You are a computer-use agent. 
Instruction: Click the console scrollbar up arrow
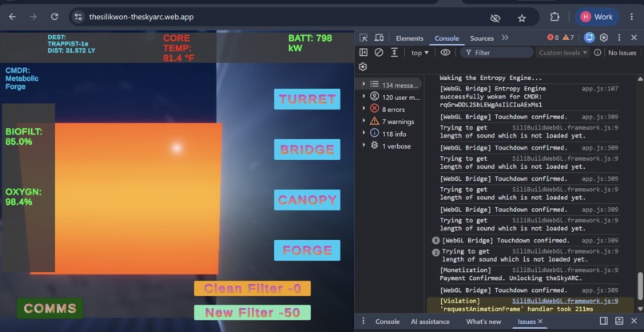pyautogui.click(x=639, y=78)
